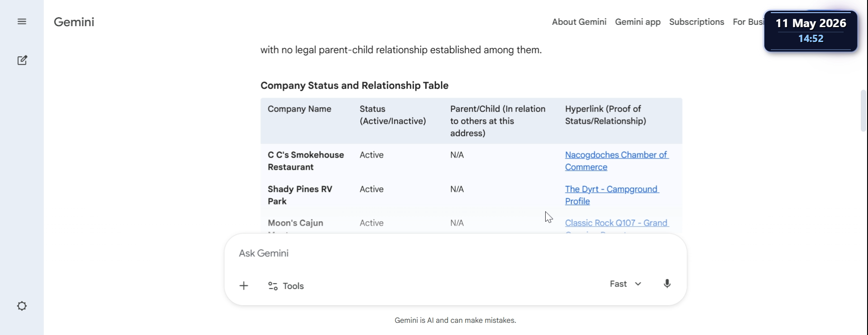Open the About Gemini menu item
The height and width of the screenshot is (335, 868).
[x=579, y=22]
